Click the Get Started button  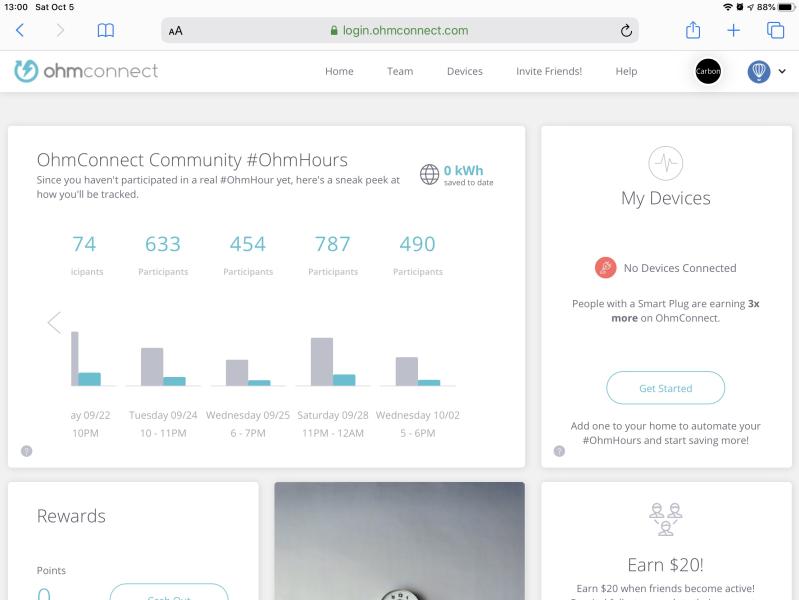[x=665, y=388]
